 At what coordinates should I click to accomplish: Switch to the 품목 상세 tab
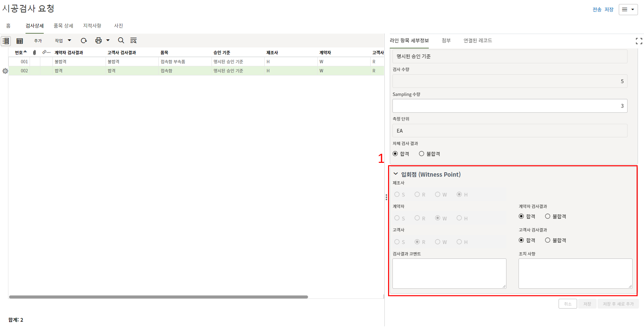click(x=63, y=26)
